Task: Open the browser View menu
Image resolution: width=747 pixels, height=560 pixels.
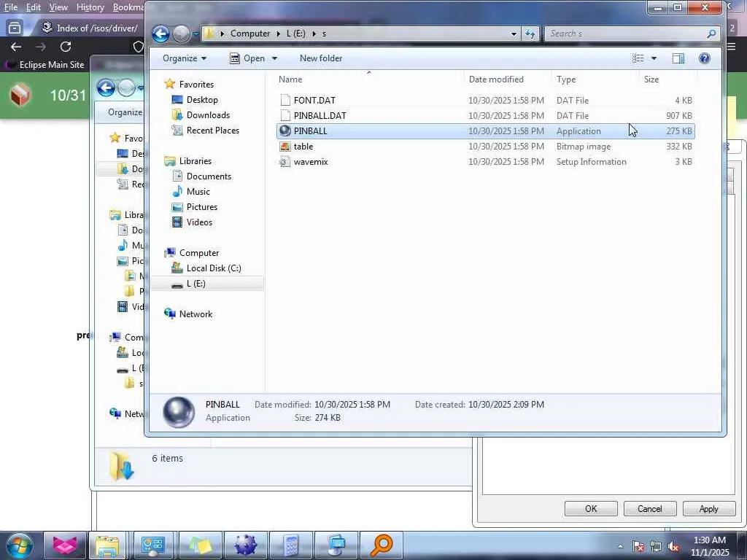Action: coord(58,7)
